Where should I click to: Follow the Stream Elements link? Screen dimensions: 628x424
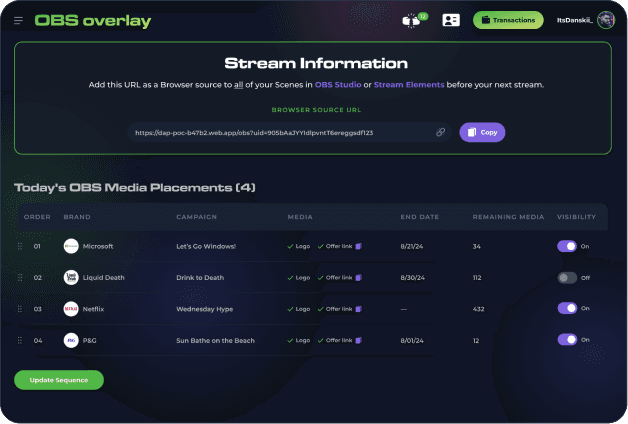409,85
